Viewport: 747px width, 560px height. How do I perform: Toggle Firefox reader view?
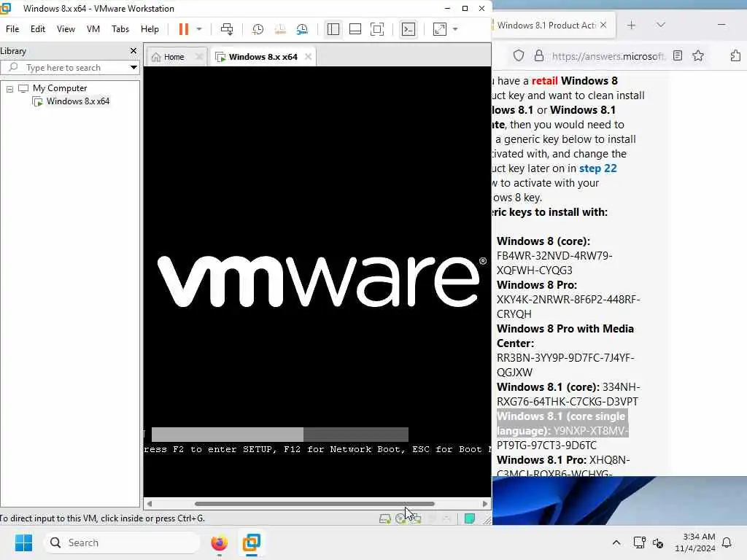[678, 55]
